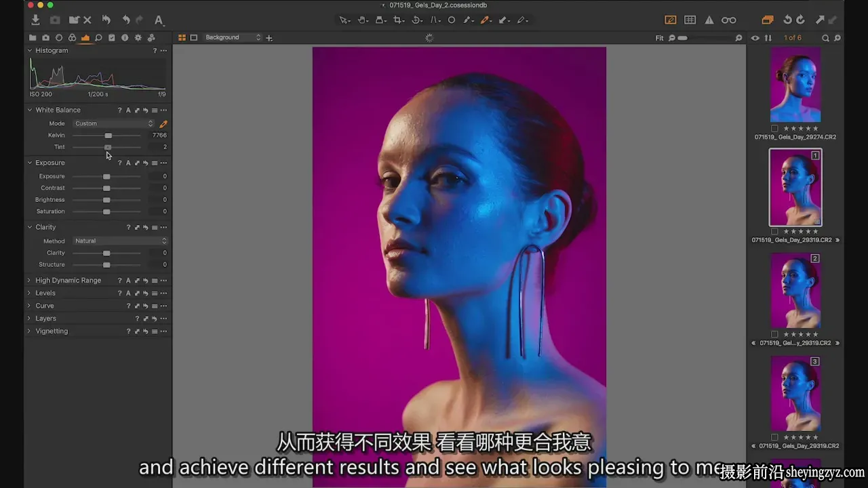The height and width of the screenshot is (488, 868).
Task: Select the highlighted thumbnail numbered 1
Action: (795, 187)
